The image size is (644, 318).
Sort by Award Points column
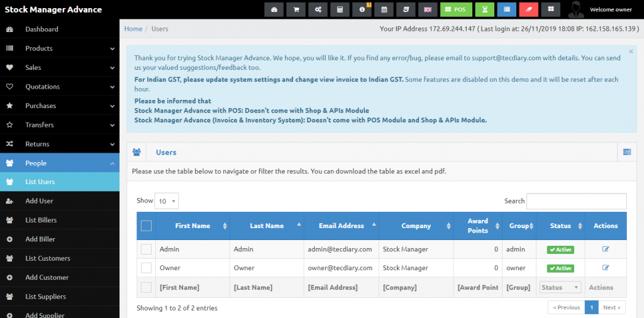click(478, 226)
